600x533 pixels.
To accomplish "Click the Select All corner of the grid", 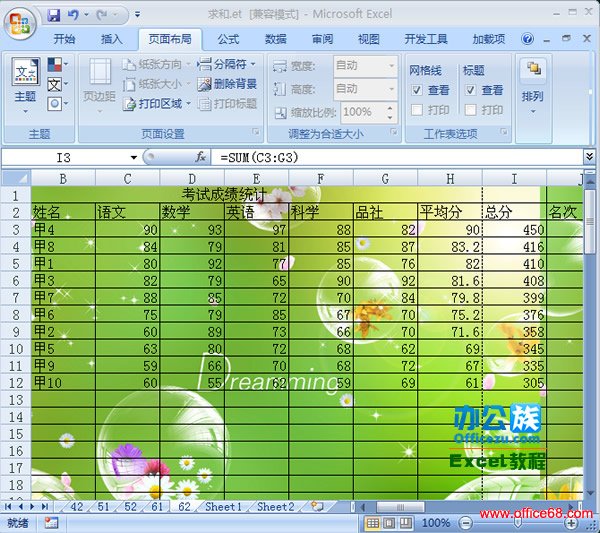I will (16, 178).
